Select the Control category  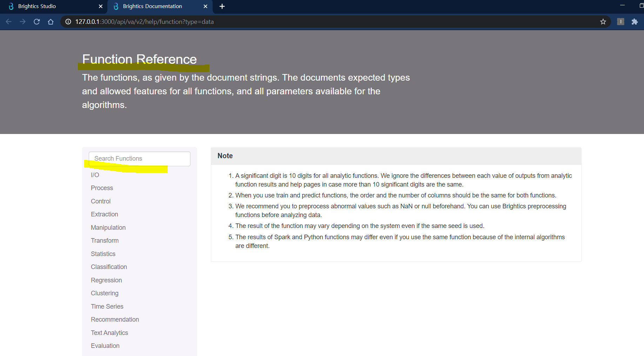[x=101, y=201]
